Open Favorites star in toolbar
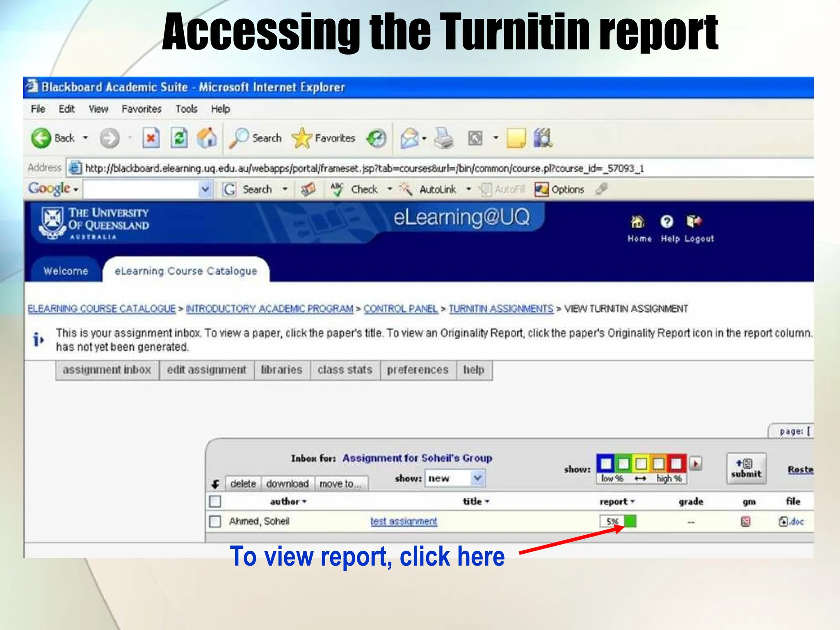 (301, 138)
